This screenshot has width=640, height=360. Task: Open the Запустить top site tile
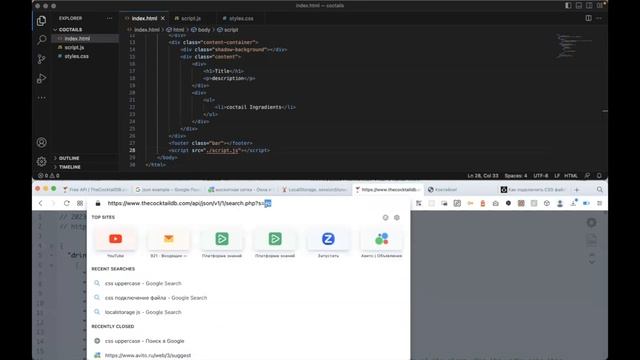[x=328, y=243]
